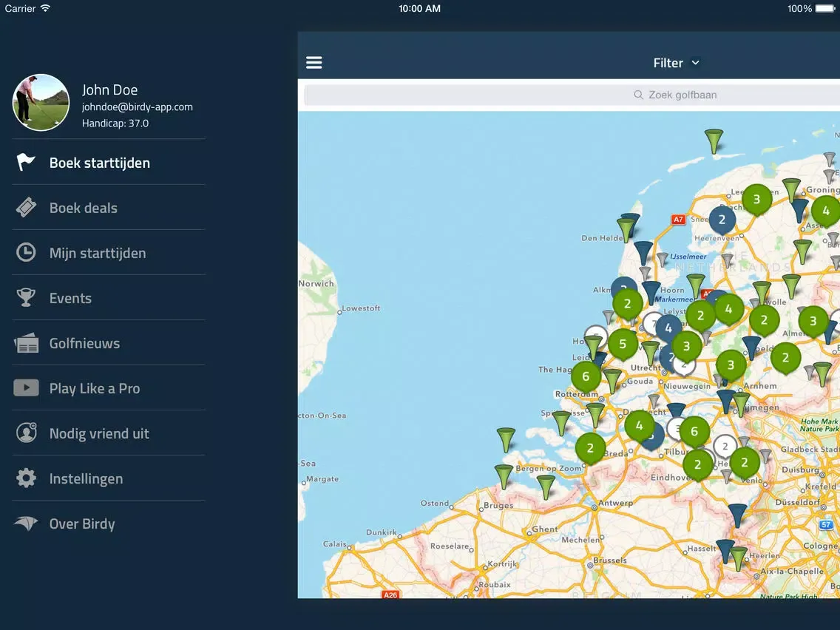
Task: Tap green cluster 3 near Arnhem
Action: click(731, 365)
